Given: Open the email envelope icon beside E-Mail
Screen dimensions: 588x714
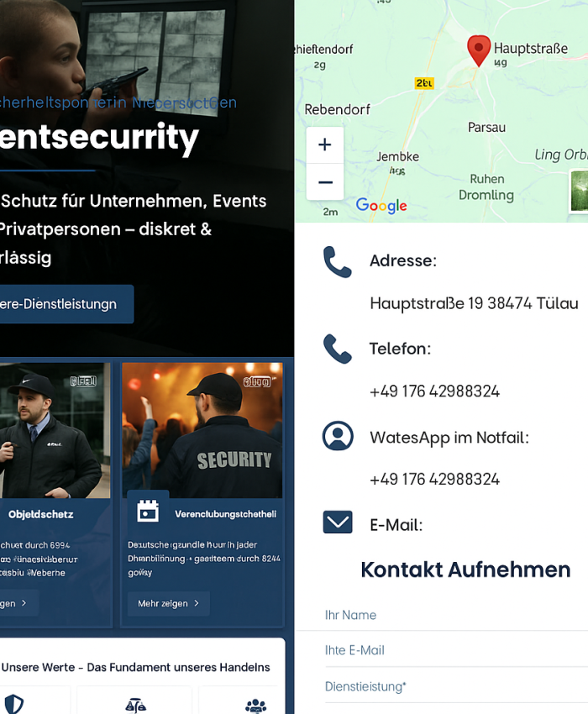Looking at the screenshot, I should click(x=338, y=522).
